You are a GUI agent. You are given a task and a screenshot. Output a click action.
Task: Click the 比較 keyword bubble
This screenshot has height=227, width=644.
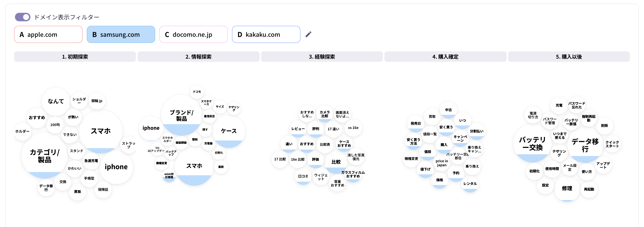coord(336,162)
